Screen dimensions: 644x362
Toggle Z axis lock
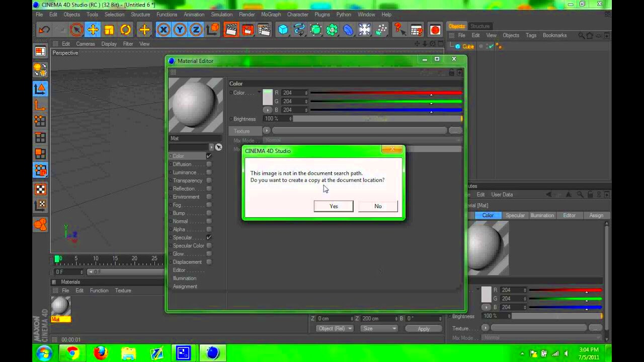click(x=196, y=30)
